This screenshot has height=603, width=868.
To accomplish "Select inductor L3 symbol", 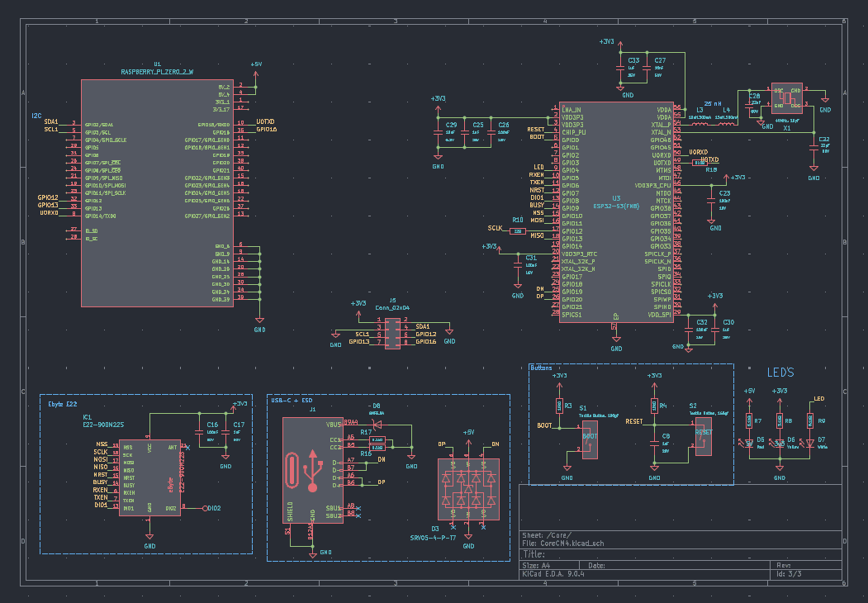I will (700, 124).
